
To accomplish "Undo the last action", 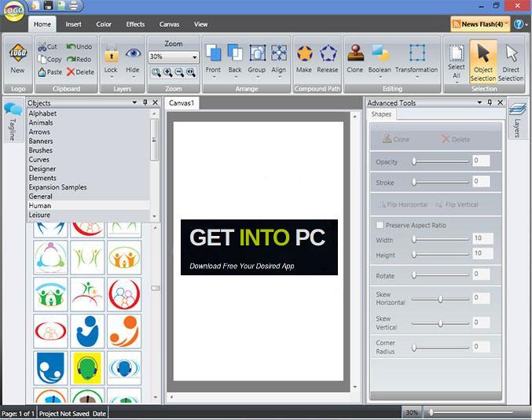I will pos(79,46).
